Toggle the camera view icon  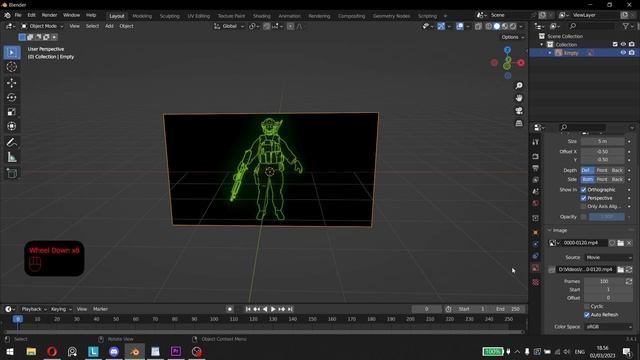(x=519, y=111)
